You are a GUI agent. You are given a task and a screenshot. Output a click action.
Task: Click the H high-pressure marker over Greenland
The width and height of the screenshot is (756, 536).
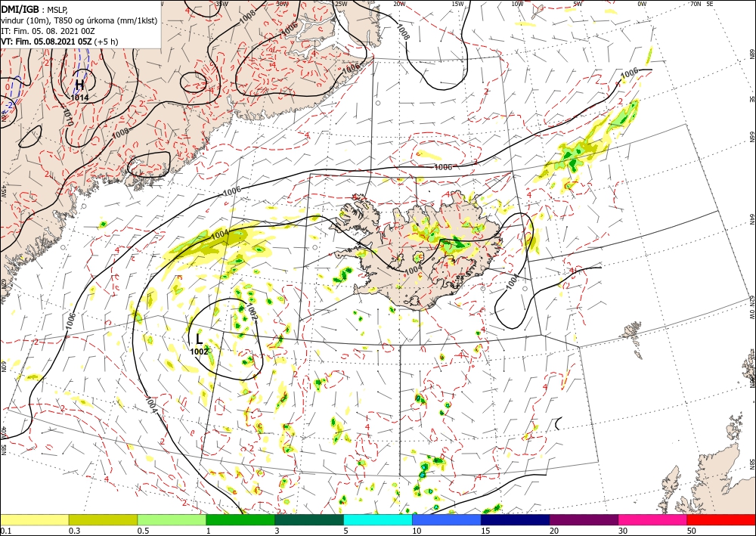[x=79, y=85]
